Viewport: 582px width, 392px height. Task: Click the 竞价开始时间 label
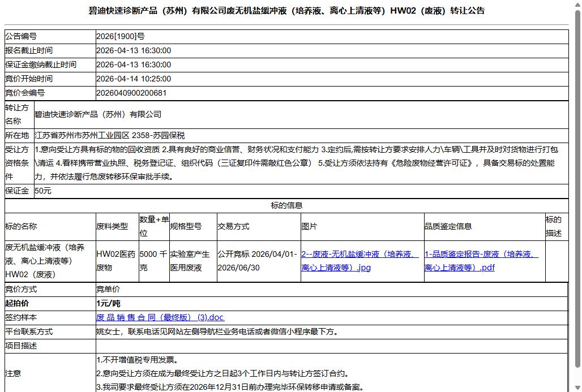29,79
